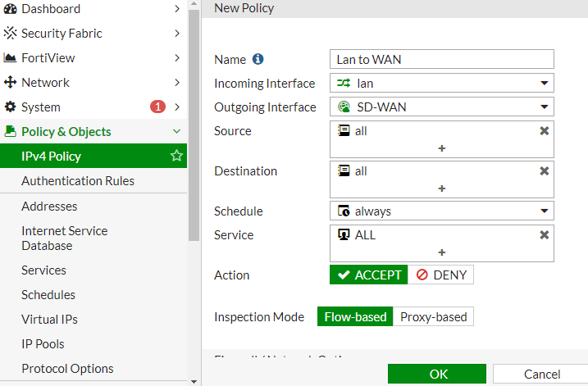Remove ALL from the Service field
Image resolution: width=588 pixels, height=386 pixels.
[x=544, y=235]
